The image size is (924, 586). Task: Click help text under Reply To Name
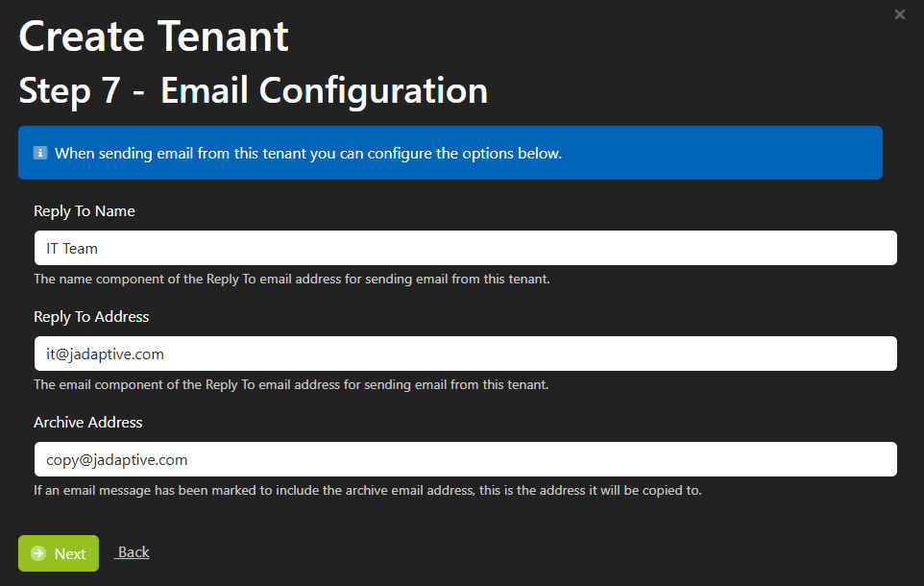pyautogui.click(x=292, y=279)
